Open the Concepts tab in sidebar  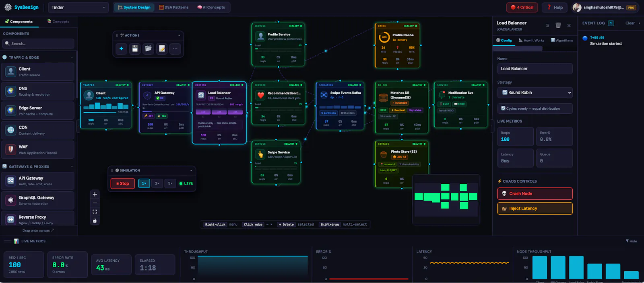(x=58, y=22)
